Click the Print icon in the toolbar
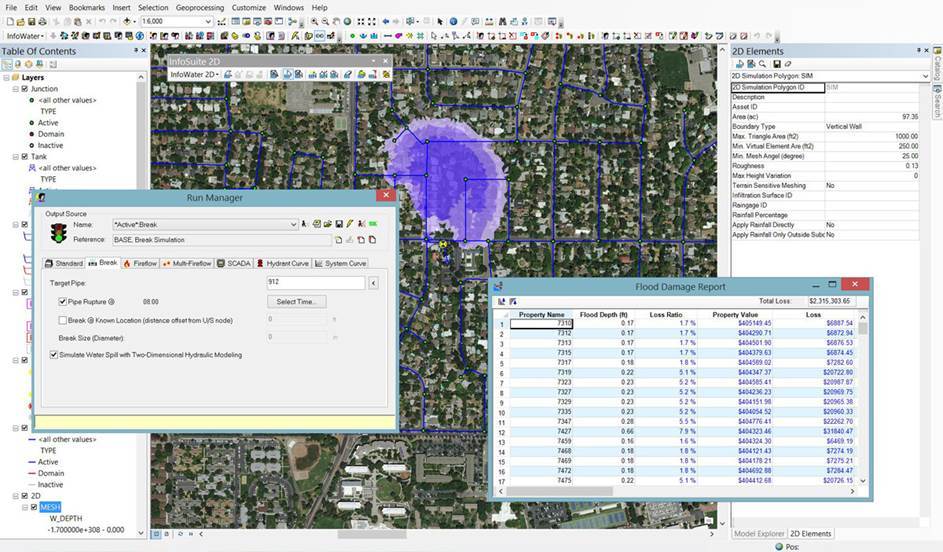Screen dimensions: 943x552 42,22
